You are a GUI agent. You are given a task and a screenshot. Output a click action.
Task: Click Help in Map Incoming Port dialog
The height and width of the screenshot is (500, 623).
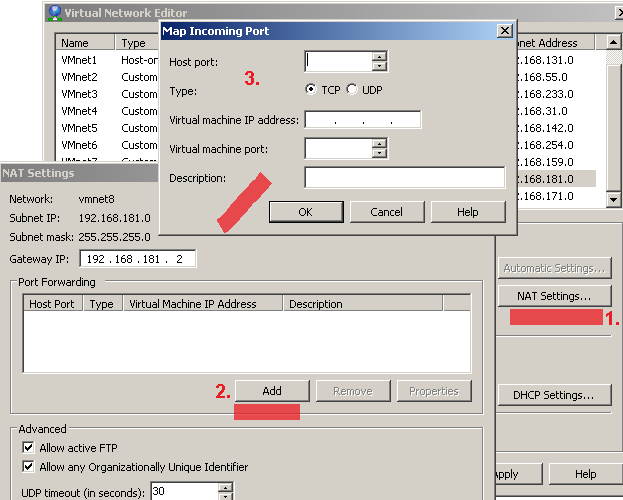tap(468, 212)
